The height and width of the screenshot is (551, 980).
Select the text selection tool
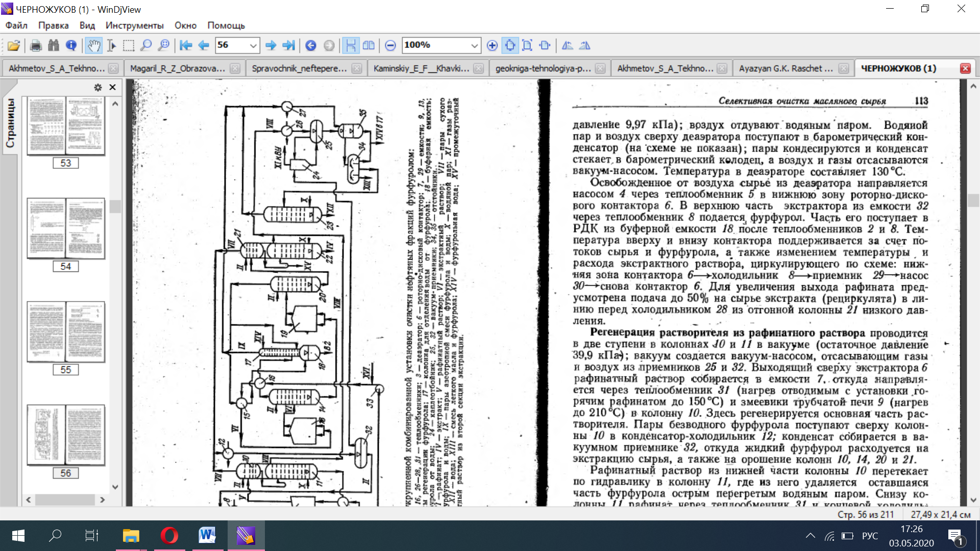111,45
